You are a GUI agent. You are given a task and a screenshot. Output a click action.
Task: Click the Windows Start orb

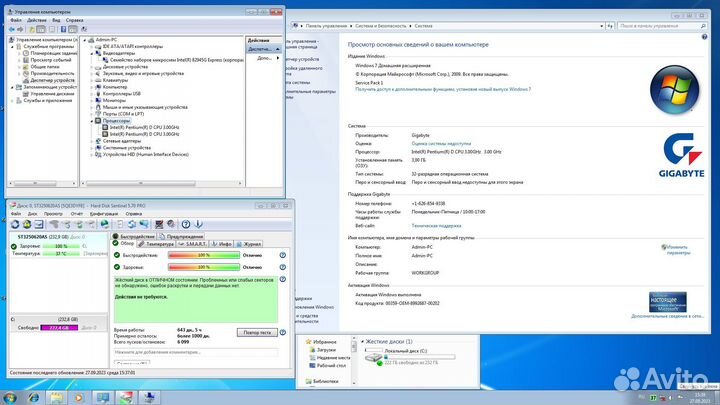pyautogui.click(x=10, y=397)
